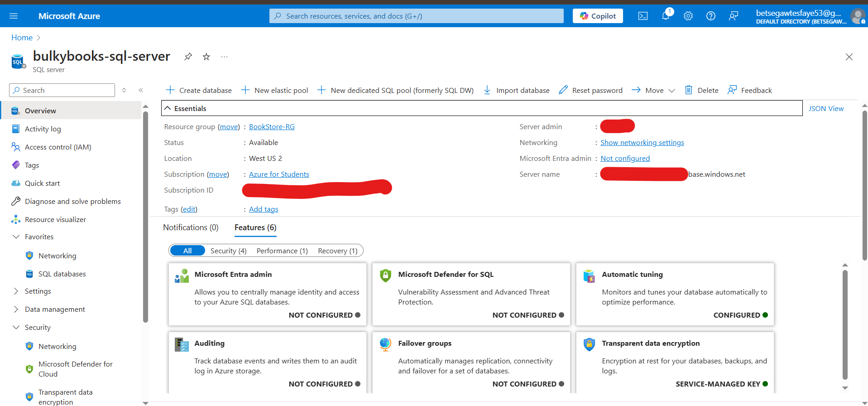Viewport: 868px width, 406px height.
Task: Close the SQL server blade
Action: click(849, 57)
